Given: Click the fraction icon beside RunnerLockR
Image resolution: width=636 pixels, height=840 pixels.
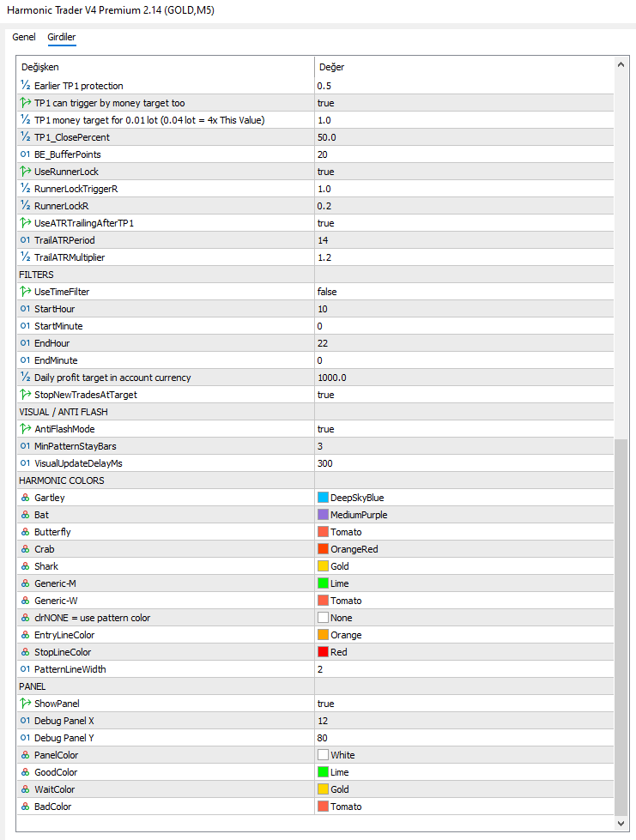Looking at the screenshot, I should [25, 206].
